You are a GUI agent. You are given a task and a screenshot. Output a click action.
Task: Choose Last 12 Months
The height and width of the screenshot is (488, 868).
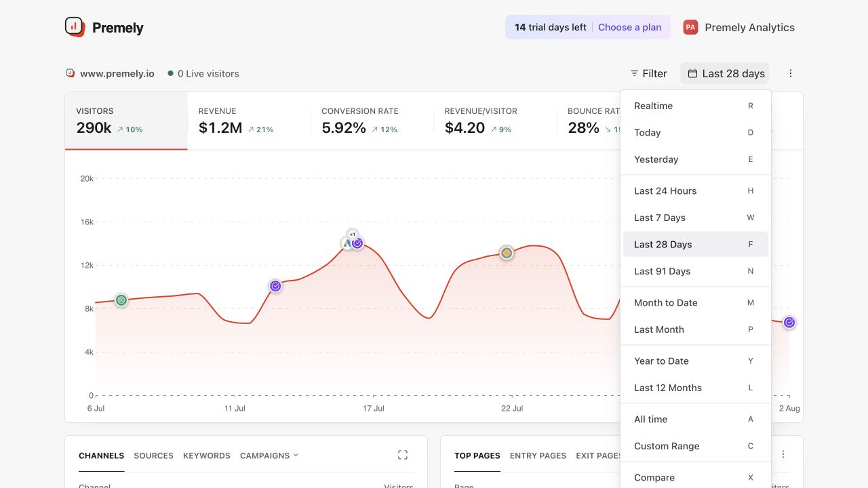coord(696,388)
